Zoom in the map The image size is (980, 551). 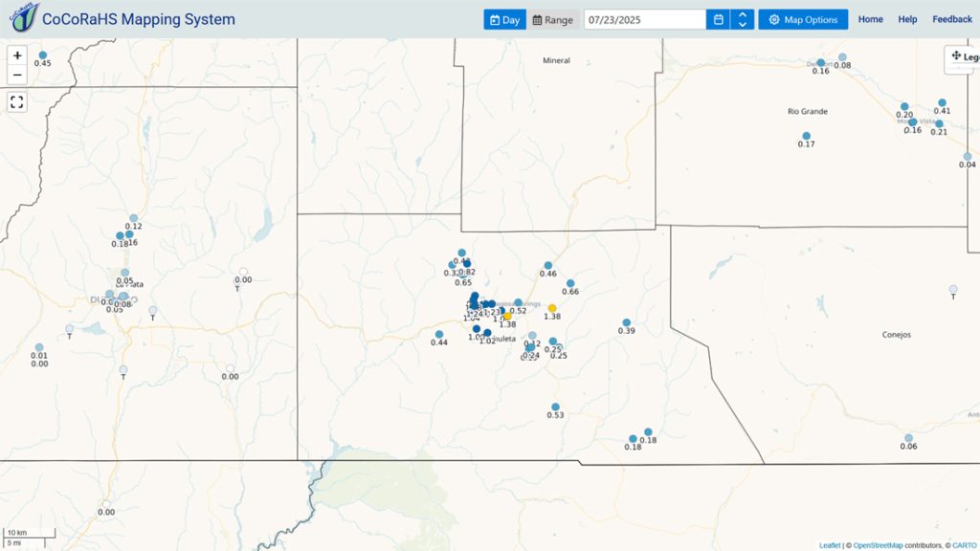[x=17, y=55]
